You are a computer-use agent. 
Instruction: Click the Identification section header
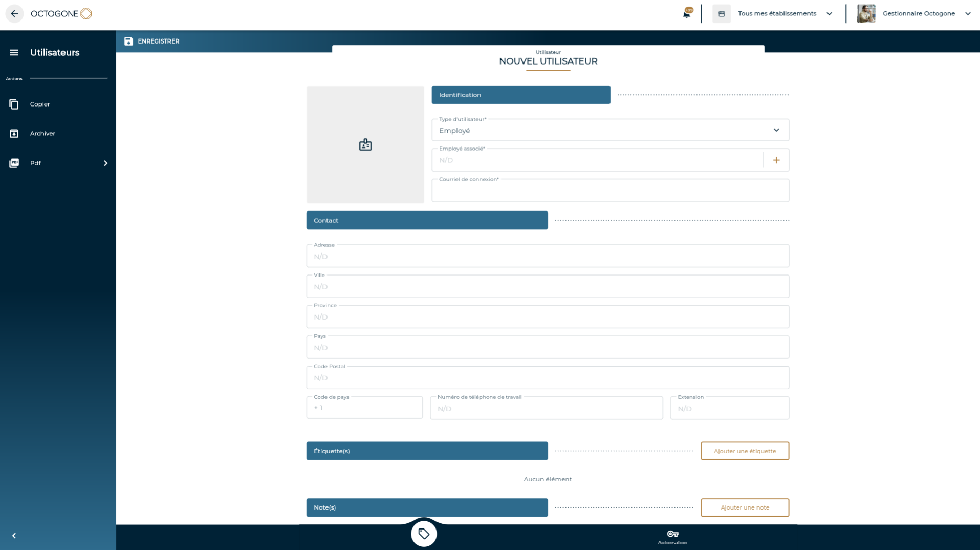pos(521,95)
